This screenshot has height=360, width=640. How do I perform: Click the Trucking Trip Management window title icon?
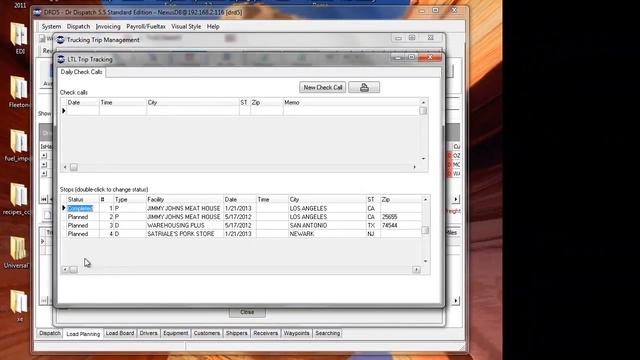(x=60, y=40)
